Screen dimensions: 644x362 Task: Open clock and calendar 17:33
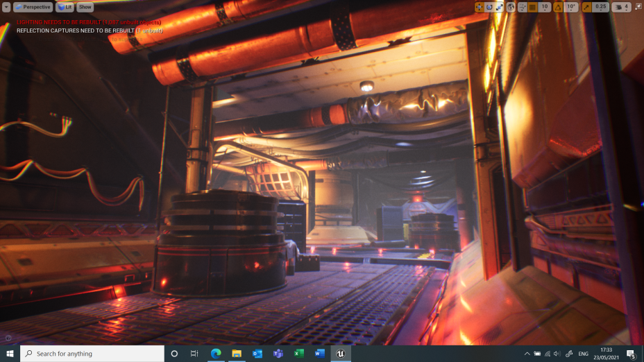(x=607, y=354)
